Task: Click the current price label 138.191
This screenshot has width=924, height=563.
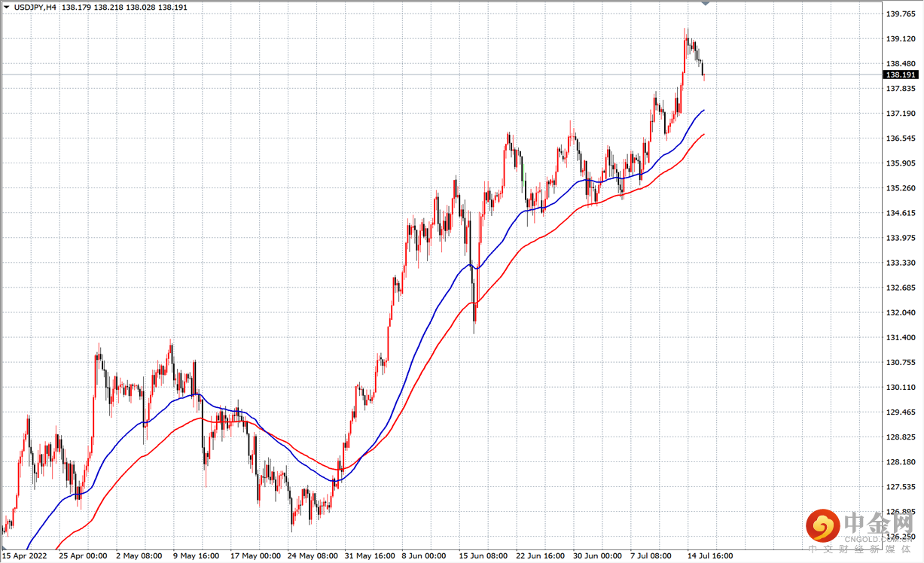Action: [901, 75]
